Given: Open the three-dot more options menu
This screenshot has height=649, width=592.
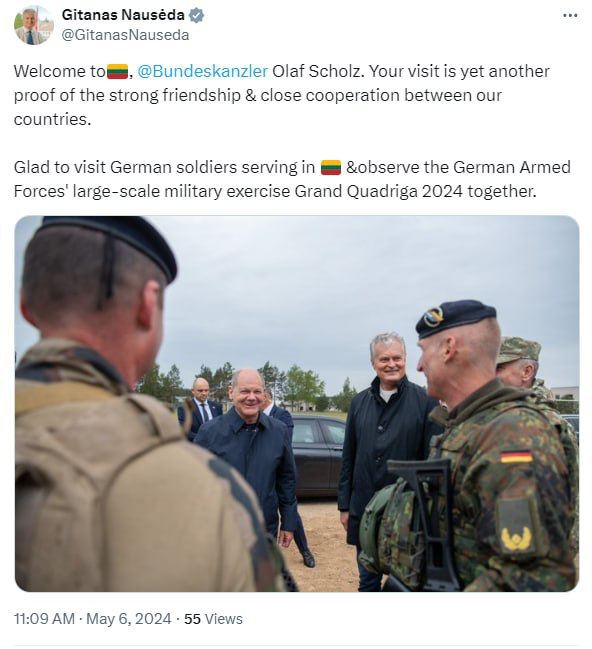Looking at the screenshot, I should (570, 15).
